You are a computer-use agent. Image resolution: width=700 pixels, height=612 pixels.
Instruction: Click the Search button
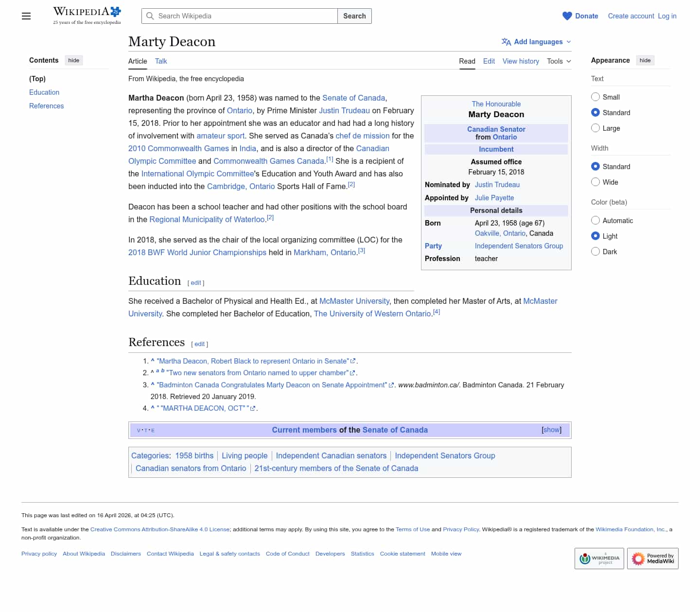(x=354, y=16)
